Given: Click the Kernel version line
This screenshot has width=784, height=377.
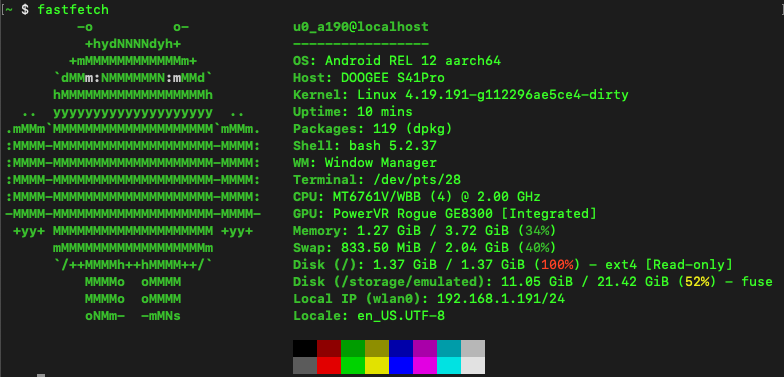Looking at the screenshot, I should (460, 94).
